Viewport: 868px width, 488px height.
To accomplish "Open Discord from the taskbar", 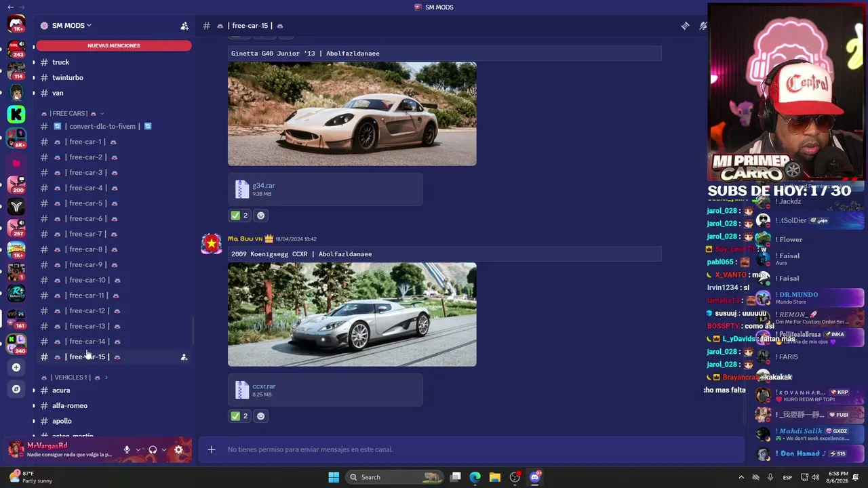I will 535,477.
